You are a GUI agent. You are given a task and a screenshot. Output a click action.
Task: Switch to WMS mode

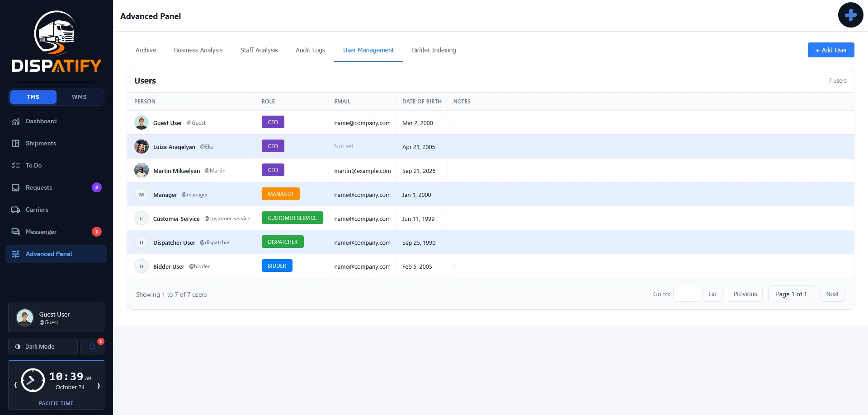pyautogui.click(x=79, y=97)
